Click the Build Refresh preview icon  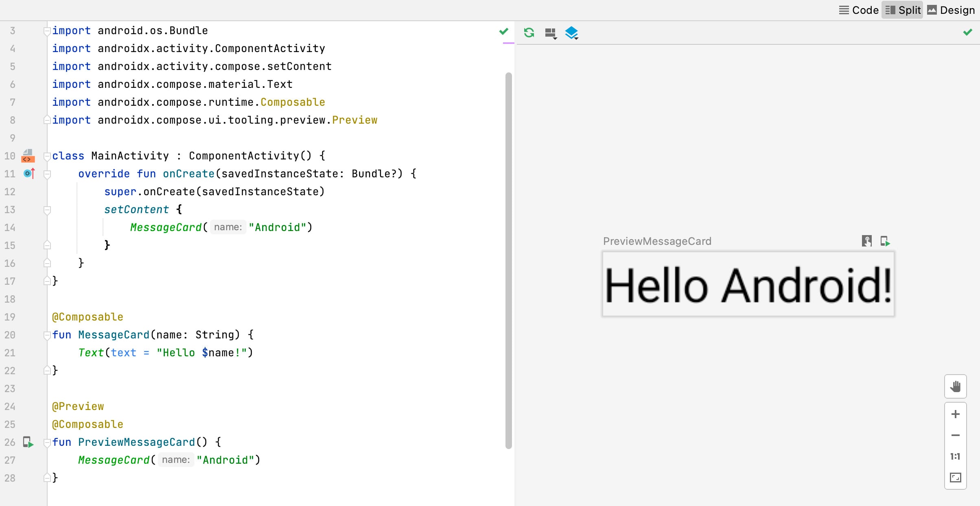coord(529,33)
